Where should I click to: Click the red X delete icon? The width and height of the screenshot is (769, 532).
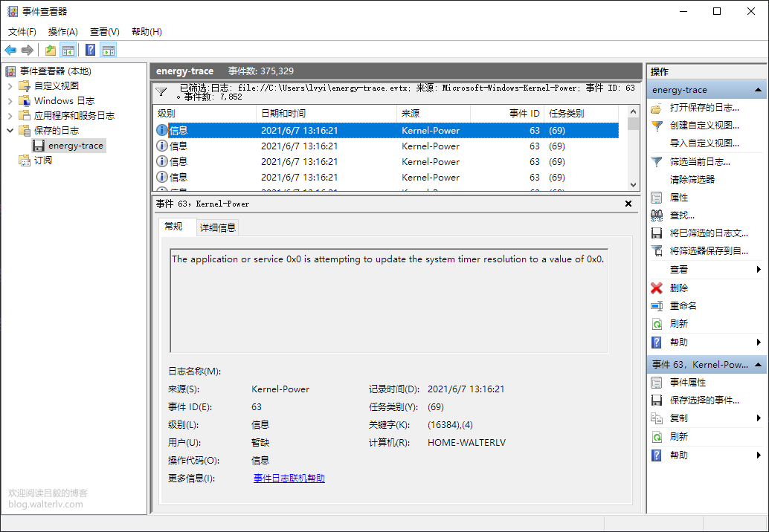point(657,288)
